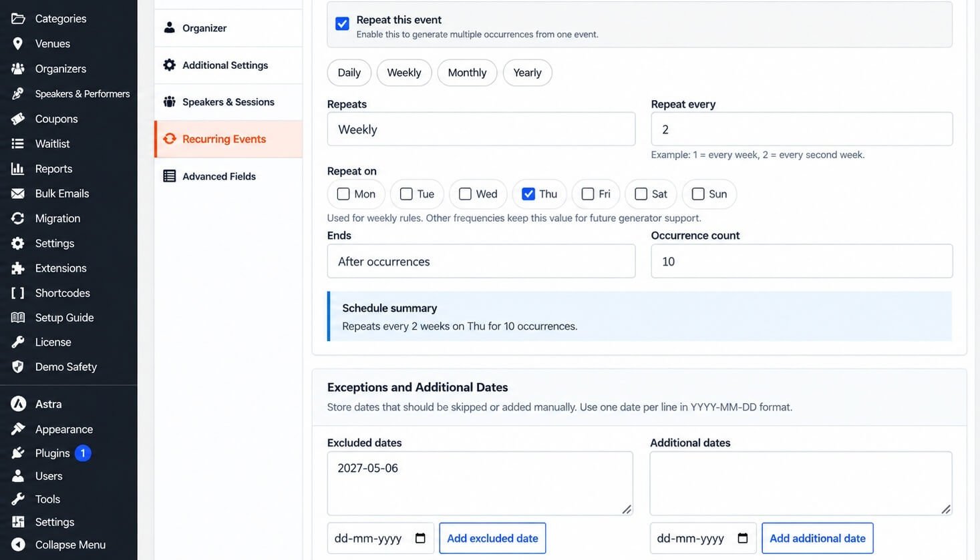Screen dimensions: 980x560
Task: Open Setup Guide book icon
Action: [18, 318]
